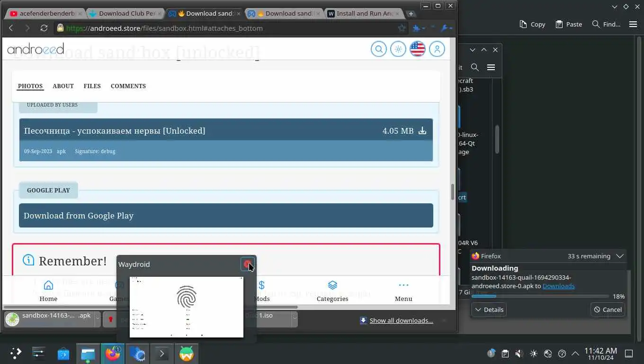Screen dimensions: 644x364
Task: Open the clock and calendar
Action: pyautogui.click(x=600, y=354)
